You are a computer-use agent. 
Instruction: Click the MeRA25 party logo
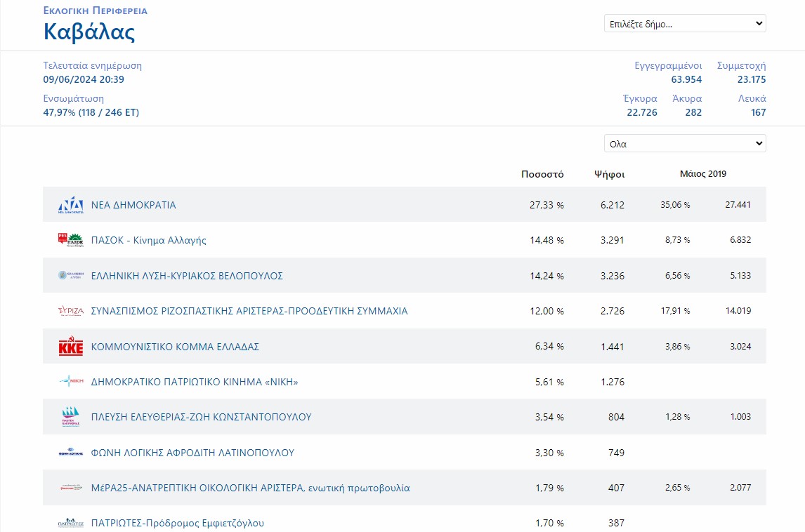point(70,488)
